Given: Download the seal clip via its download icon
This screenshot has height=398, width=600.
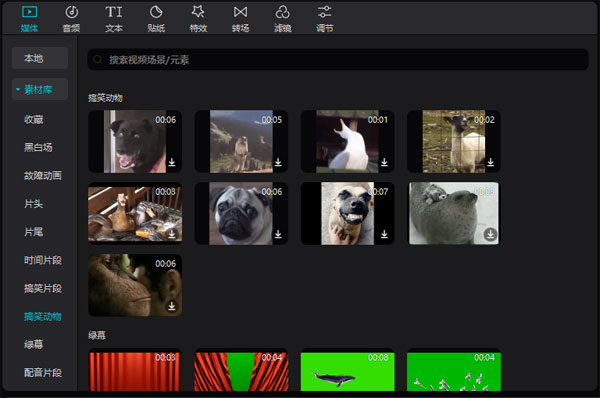Looking at the screenshot, I should [490, 234].
